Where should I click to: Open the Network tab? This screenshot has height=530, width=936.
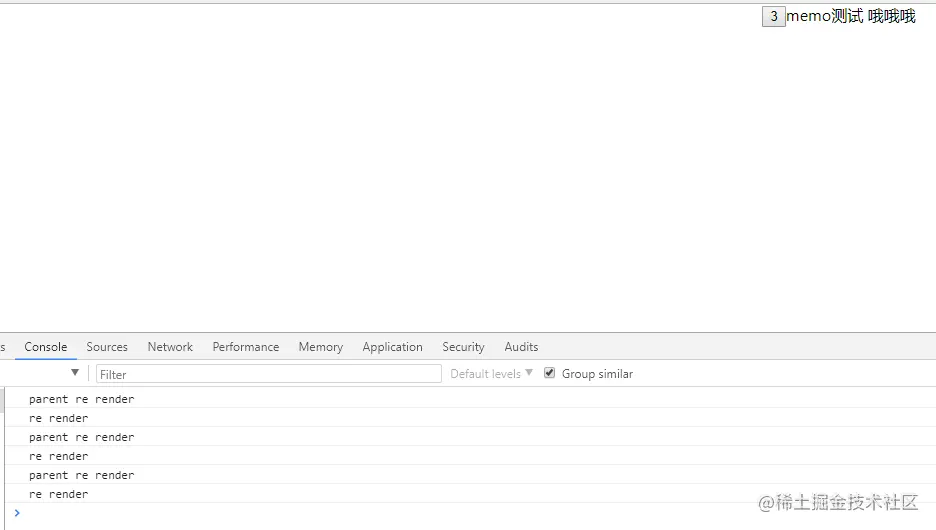(x=170, y=347)
